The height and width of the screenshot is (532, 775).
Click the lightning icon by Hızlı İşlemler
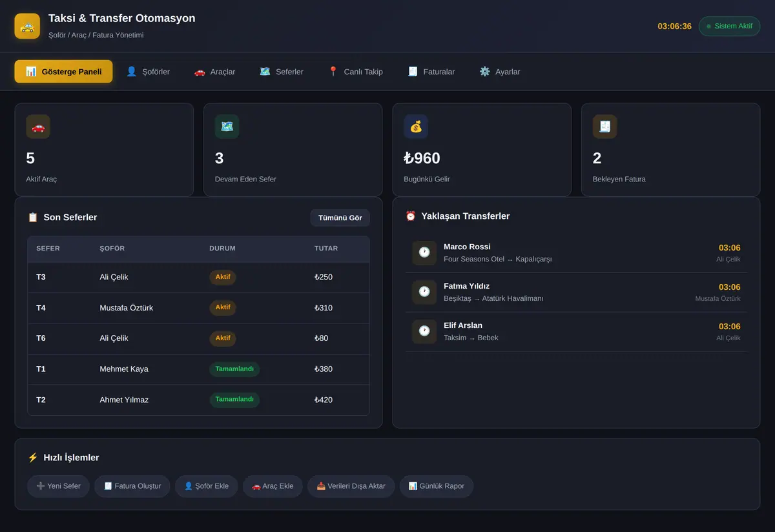coord(33,458)
